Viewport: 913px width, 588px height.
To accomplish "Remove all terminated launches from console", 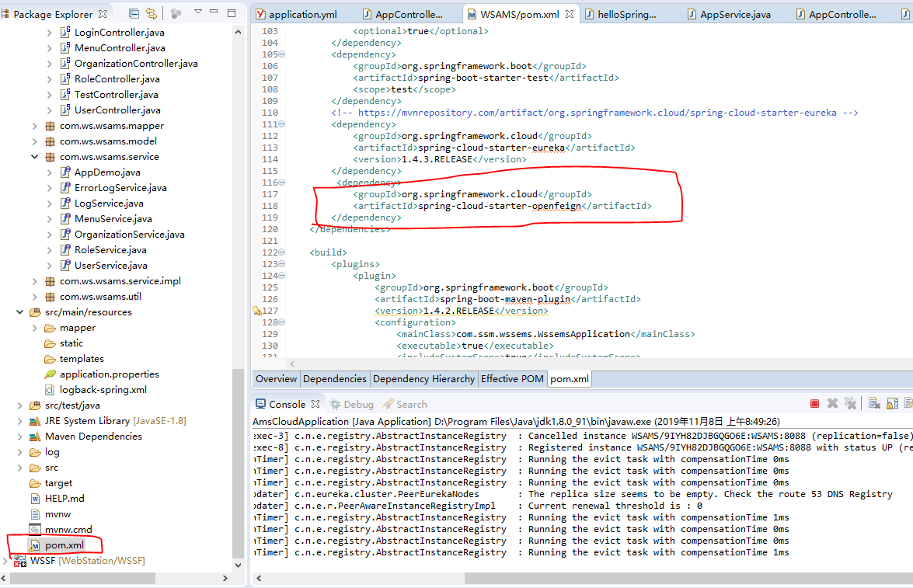I will (850, 403).
